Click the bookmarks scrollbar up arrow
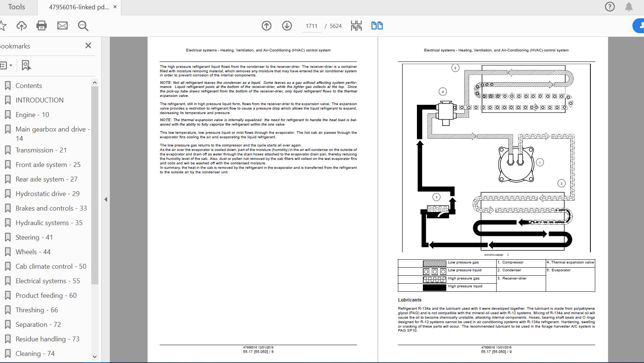Screen dimensions: 644x363 (95, 83)
